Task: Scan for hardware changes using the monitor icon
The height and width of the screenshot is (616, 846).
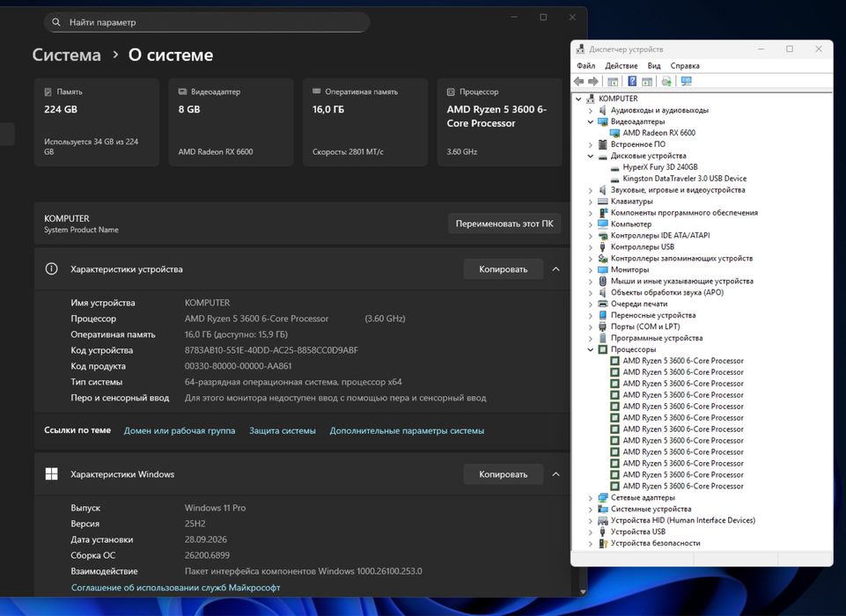Action: tap(687, 82)
